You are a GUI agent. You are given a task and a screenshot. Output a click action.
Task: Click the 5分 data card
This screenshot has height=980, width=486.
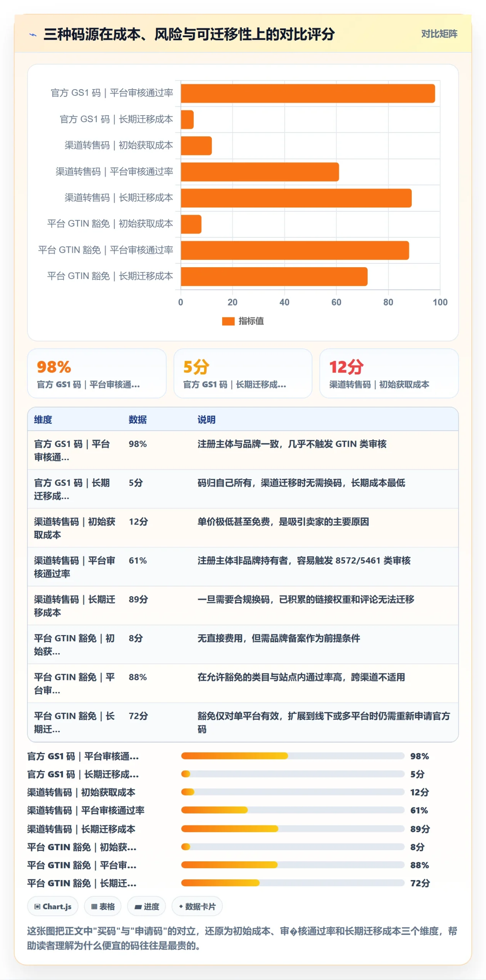[243, 373]
